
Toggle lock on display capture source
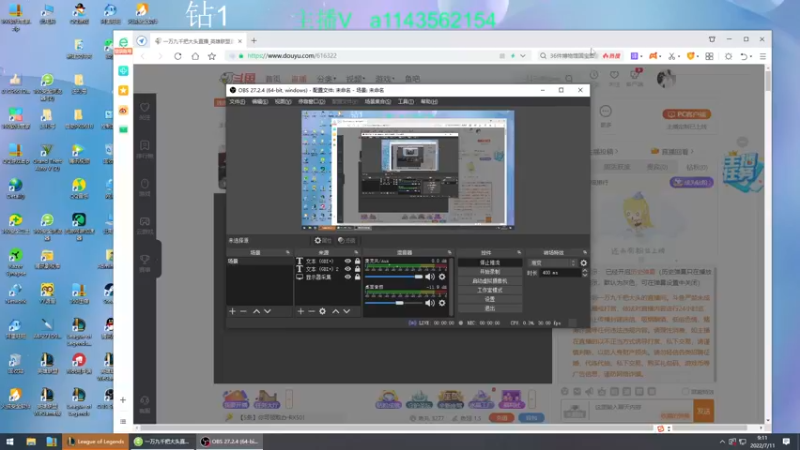357,277
